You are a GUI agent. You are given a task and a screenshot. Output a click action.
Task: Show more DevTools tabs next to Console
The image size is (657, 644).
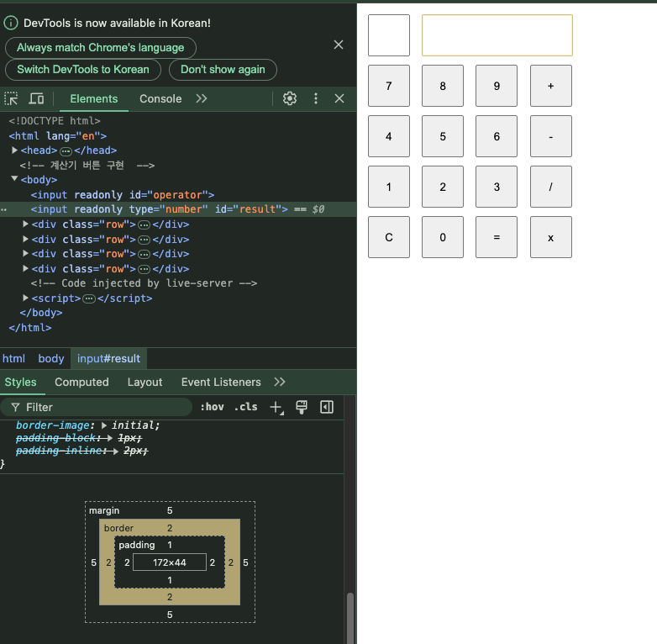click(x=202, y=98)
